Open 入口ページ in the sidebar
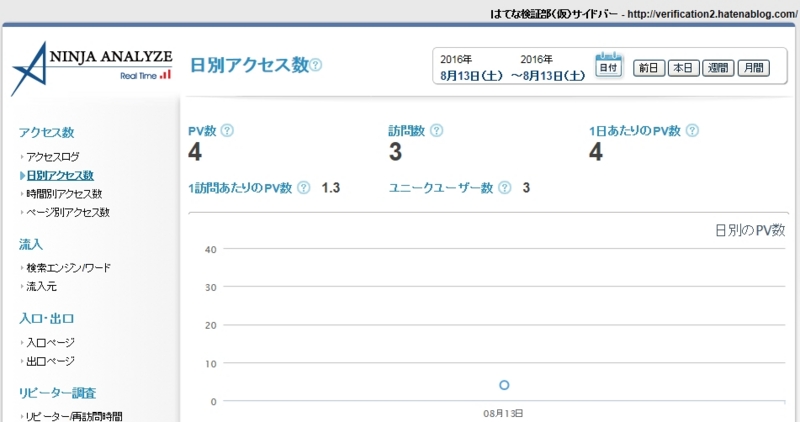This screenshot has width=800, height=422. [x=50, y=342]
